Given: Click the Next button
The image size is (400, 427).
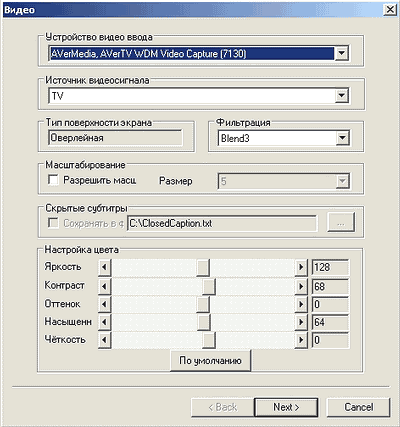Looking at the screenshot, I should [286, 407].
